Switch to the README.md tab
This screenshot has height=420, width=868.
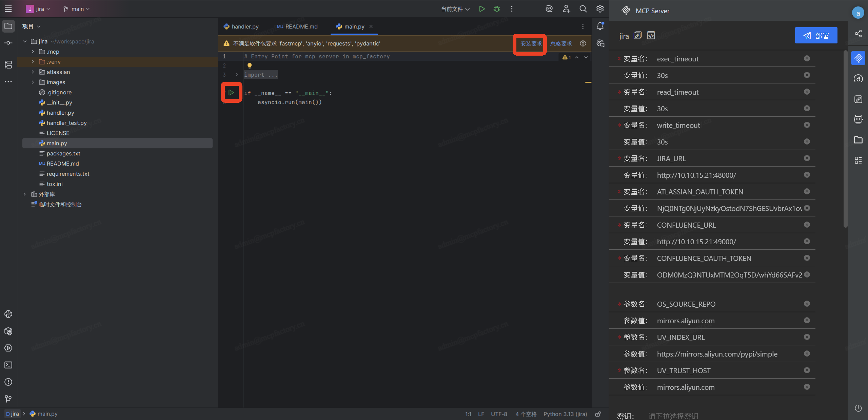point(297,26)
